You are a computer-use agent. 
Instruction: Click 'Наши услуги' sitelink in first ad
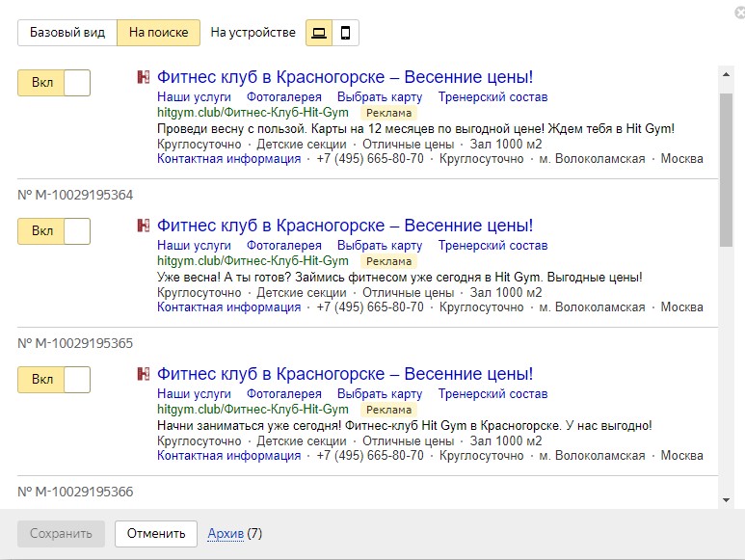[194, 97]
